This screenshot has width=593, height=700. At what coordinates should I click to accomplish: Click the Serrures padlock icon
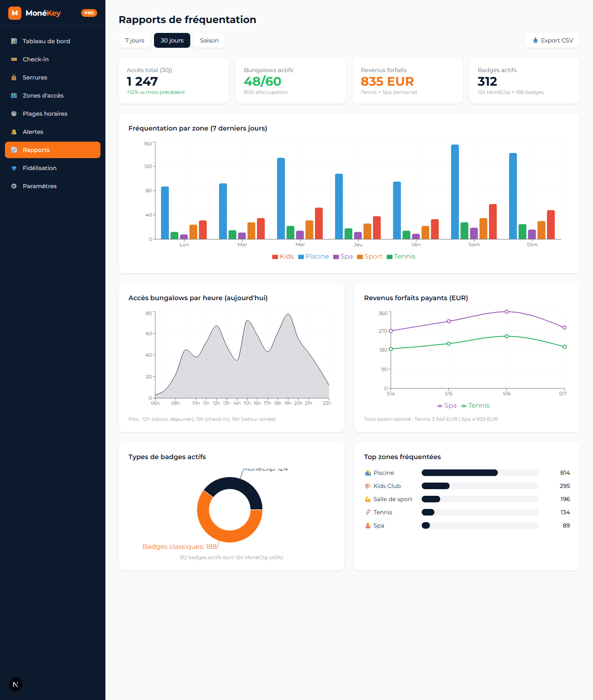[14, 77]
